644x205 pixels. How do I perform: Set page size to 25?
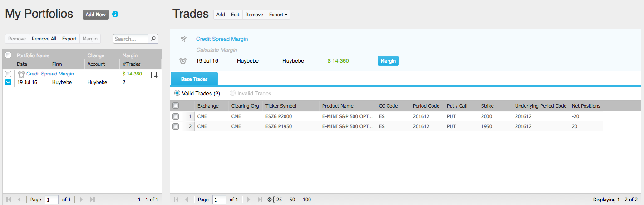pyautogui.click(x=279, y=200)
